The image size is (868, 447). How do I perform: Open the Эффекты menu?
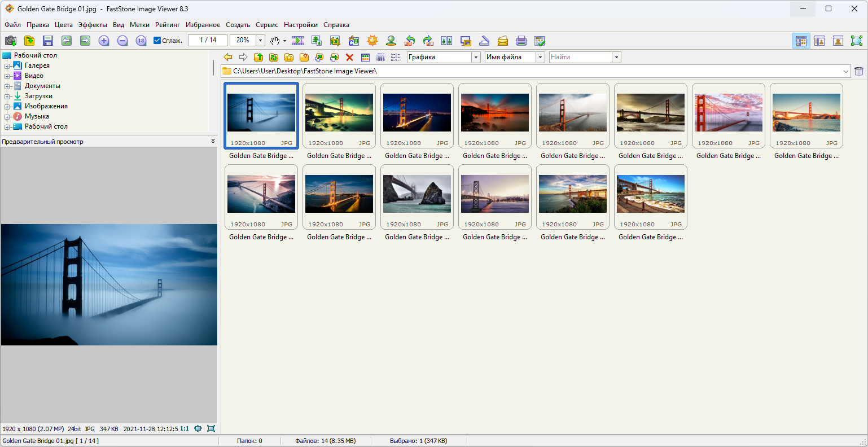point(93,25)
